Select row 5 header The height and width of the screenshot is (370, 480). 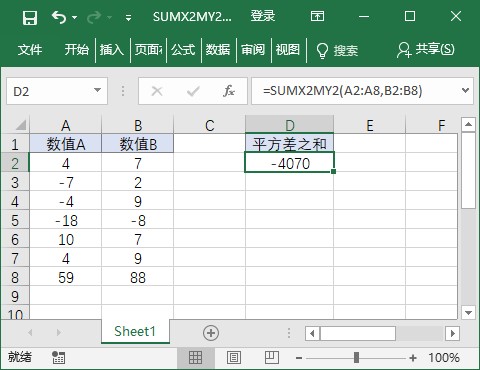(x=15, y=220)
